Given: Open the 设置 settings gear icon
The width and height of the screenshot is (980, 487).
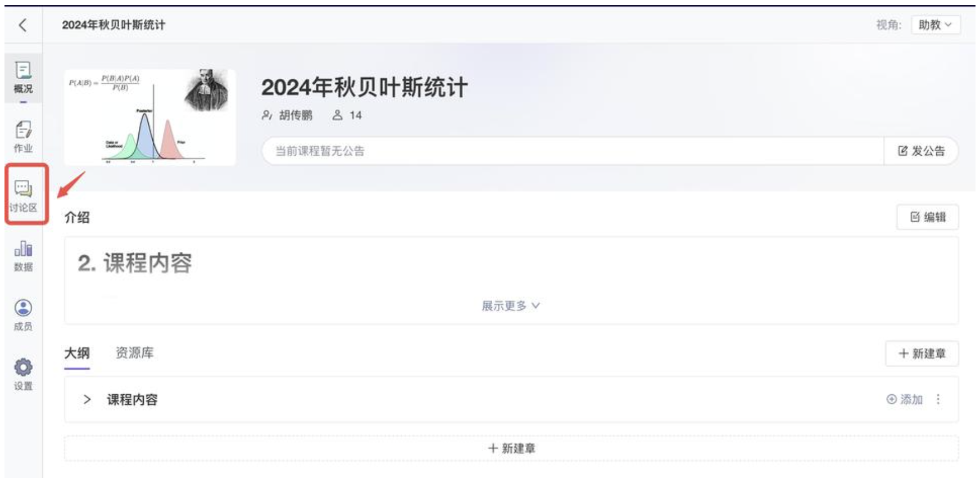Looking at the screenshot, I should pyautogui.click(x=23, y=375).
